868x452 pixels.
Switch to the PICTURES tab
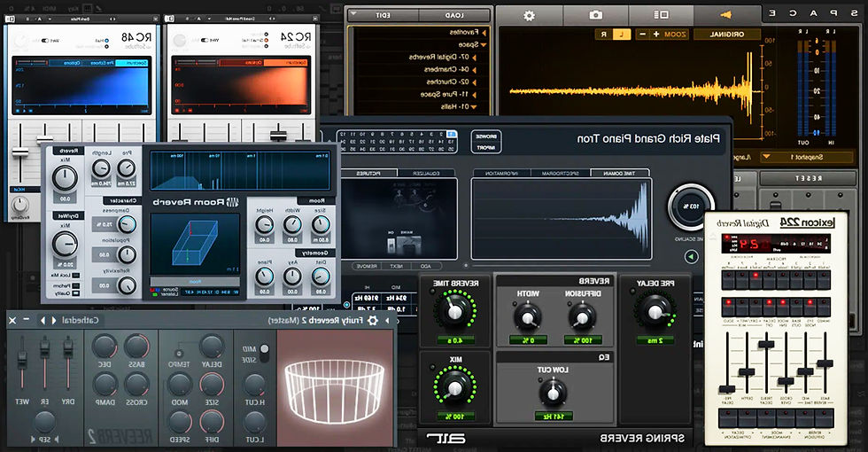368,174
